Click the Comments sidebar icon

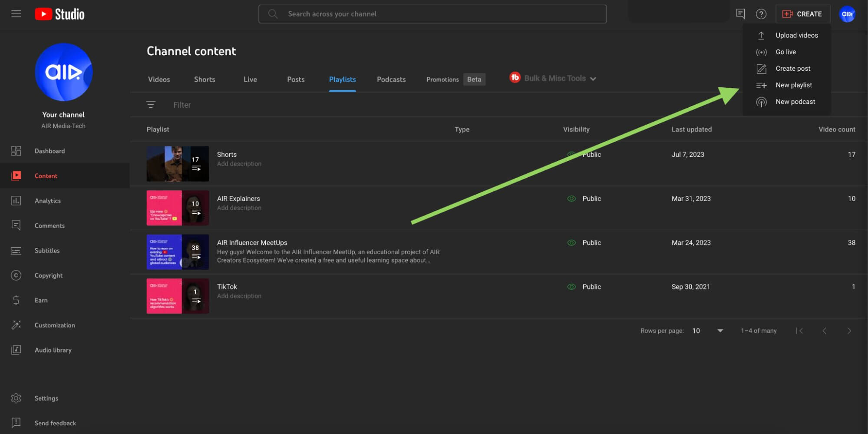coord(16,225)
